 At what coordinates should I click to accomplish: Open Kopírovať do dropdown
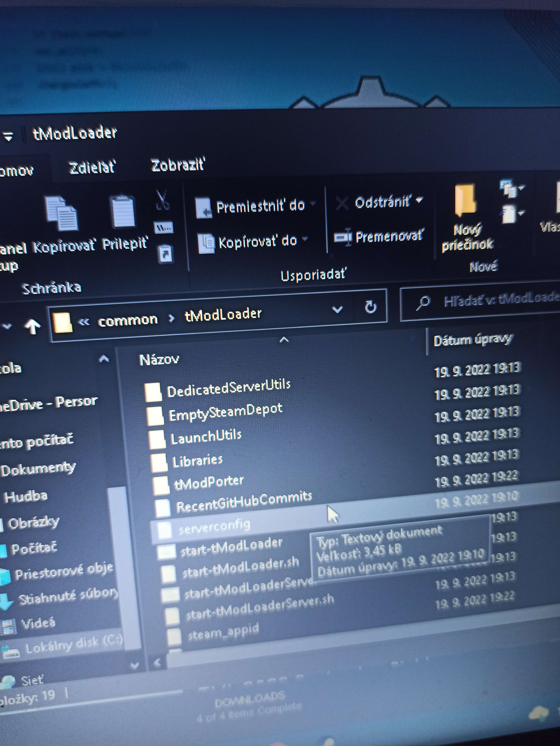[305, 239]
